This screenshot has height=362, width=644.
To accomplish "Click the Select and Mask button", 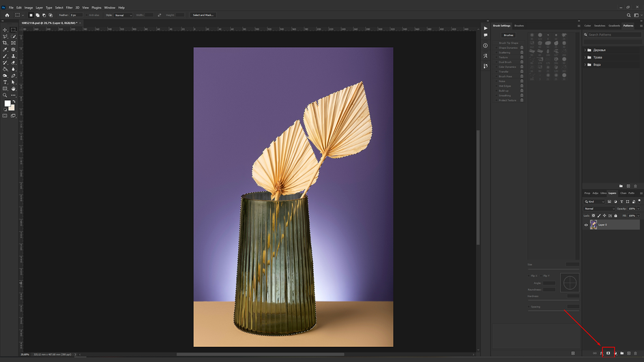I will [203, 15].
